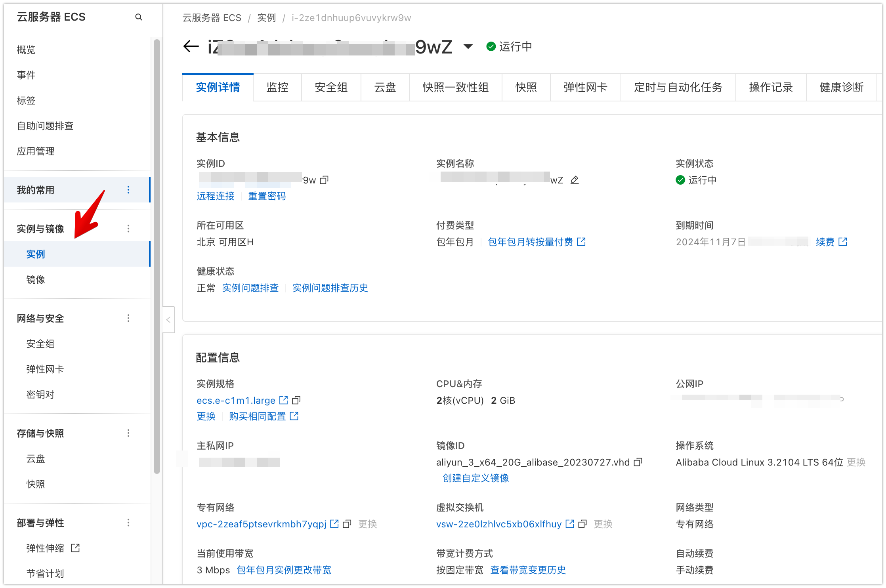Copy the VPC ID with copy icon
886x588 pixels.
[347, 524]
